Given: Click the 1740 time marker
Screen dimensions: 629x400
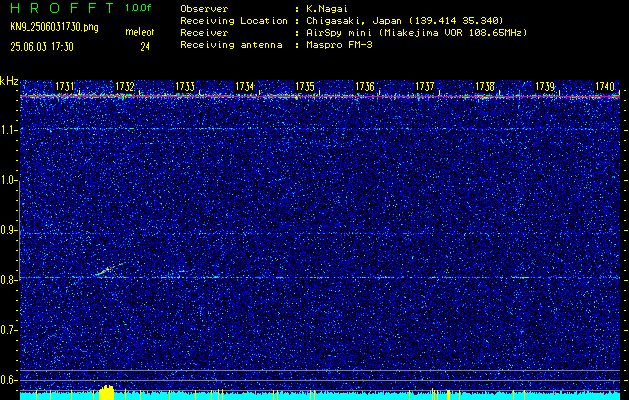Looking at the screenshot, I should click(605, 86).
